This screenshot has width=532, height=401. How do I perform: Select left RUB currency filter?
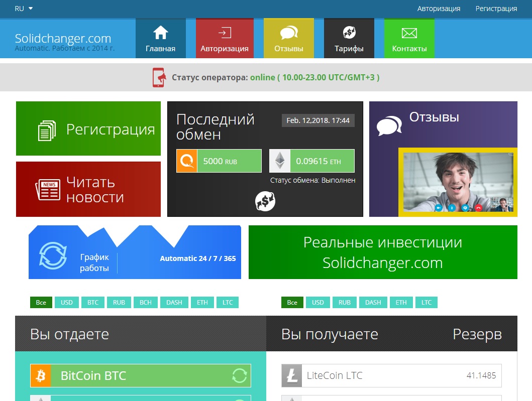tap(119, 302)
